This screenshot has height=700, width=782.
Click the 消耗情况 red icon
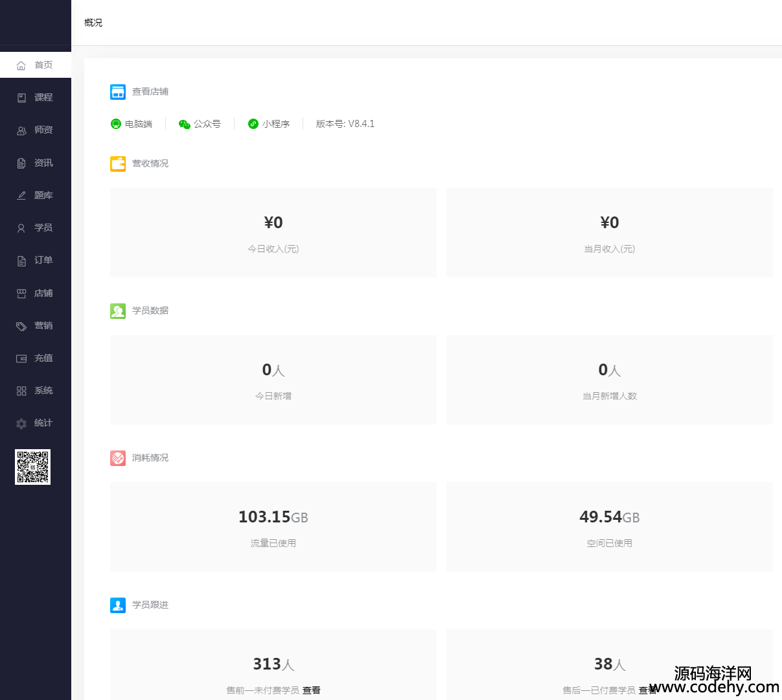[117, 458]
